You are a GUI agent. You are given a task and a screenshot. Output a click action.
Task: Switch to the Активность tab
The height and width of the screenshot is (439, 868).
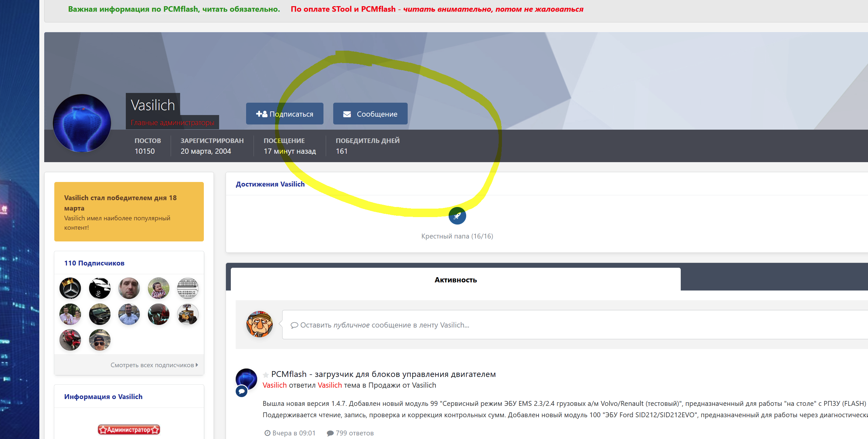tap(455, 280)
